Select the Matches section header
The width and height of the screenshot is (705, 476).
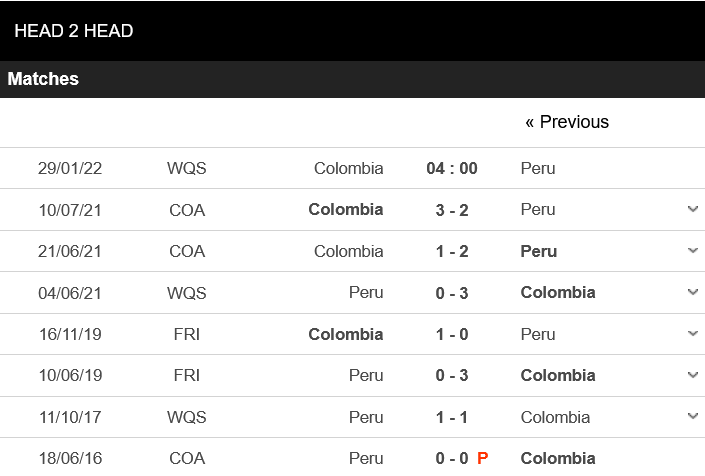click(x=43, y=79)
